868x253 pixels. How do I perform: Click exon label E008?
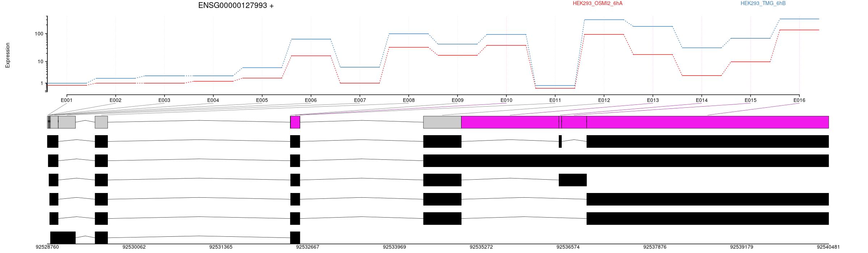pos(408,100)
